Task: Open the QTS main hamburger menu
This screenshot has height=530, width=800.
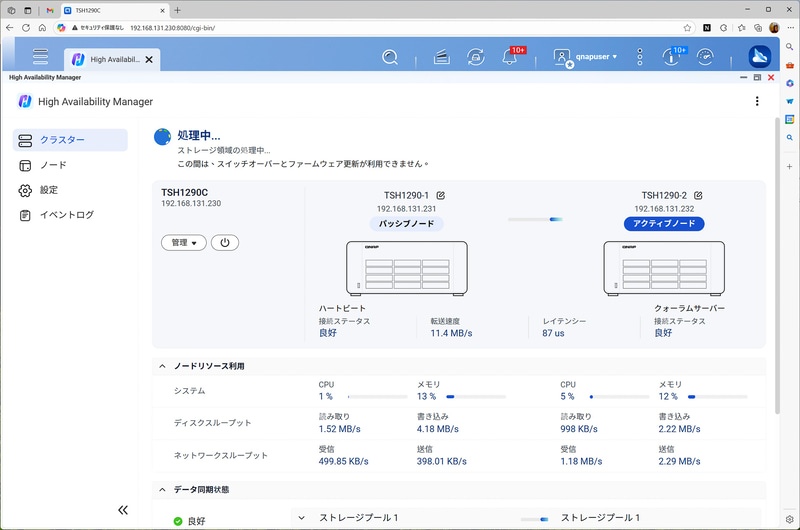Action: [40, 56]
